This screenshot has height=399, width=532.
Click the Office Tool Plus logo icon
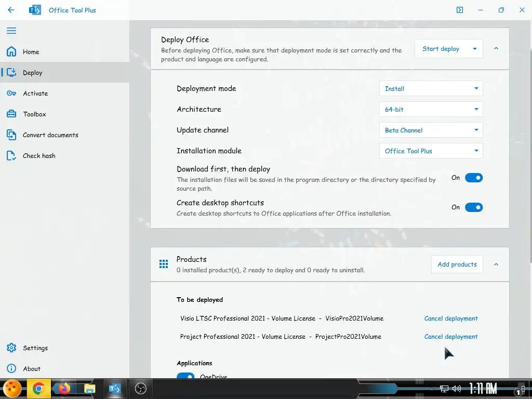pos(35,10)
